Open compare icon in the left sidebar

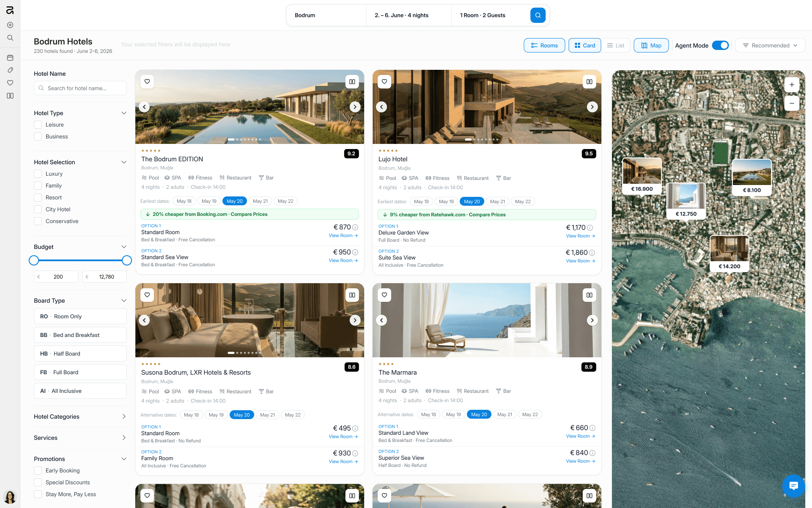click(10, 96)
